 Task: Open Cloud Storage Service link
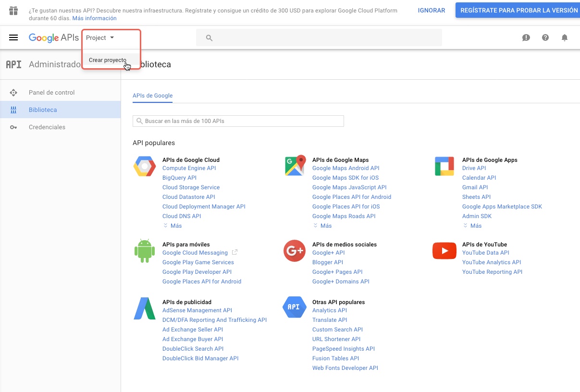point(191,187)
